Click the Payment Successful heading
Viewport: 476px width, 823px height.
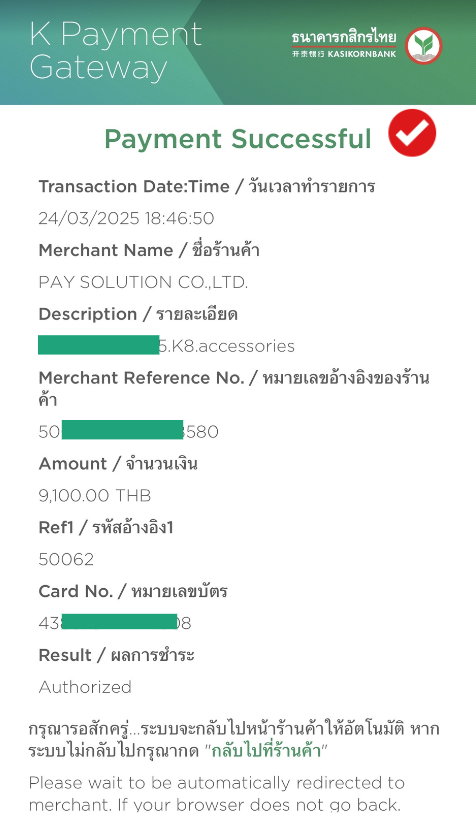pyautogui.click(x=238, y=139)
